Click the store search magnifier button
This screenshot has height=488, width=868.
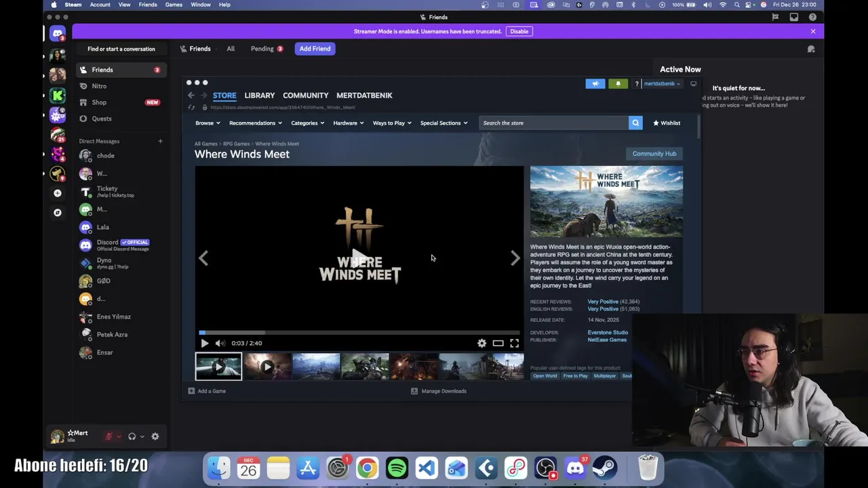[x=635, y=123]
